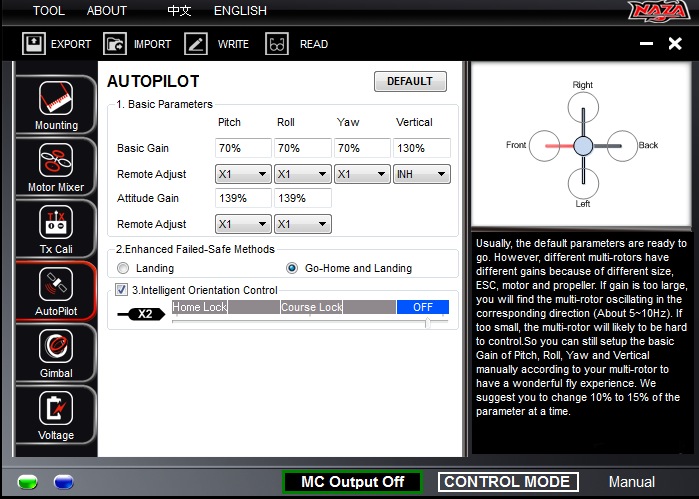Click the Yaw basic gain field
Screen dimensions: 699x499
tap(362, 148)
